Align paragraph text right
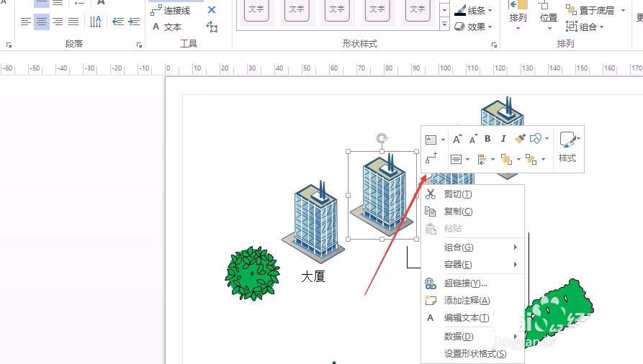 coord(58,22)
